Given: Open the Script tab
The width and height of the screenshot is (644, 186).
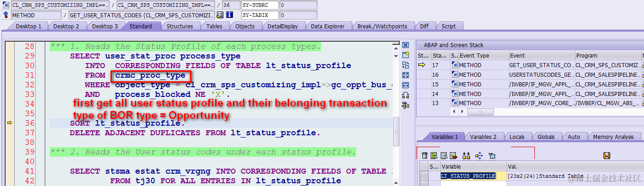Looking at the screenshot, I should point(449,27).
